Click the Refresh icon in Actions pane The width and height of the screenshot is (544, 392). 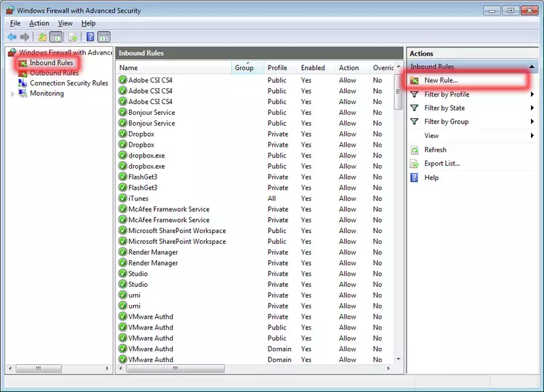click(415, 149)
